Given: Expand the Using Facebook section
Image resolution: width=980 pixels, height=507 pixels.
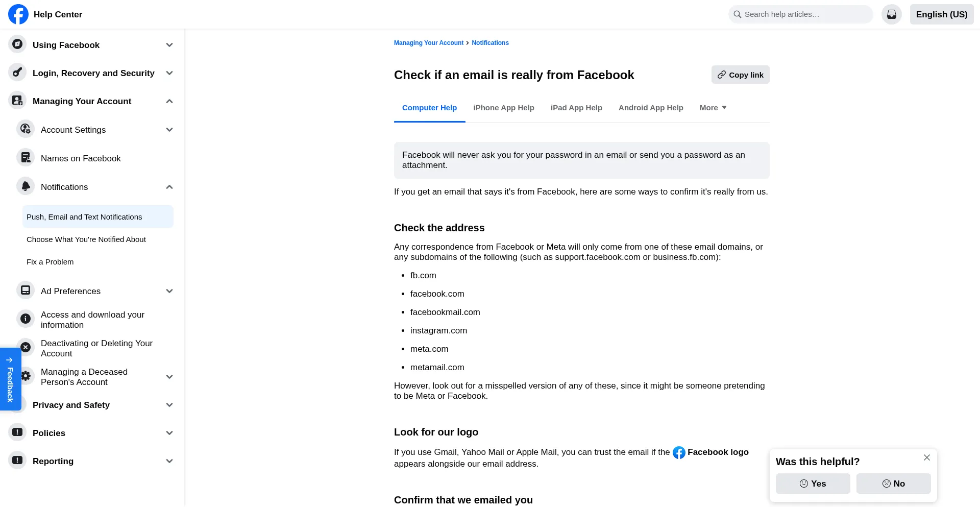Looking at the screenshot, I should coord(169,45).
